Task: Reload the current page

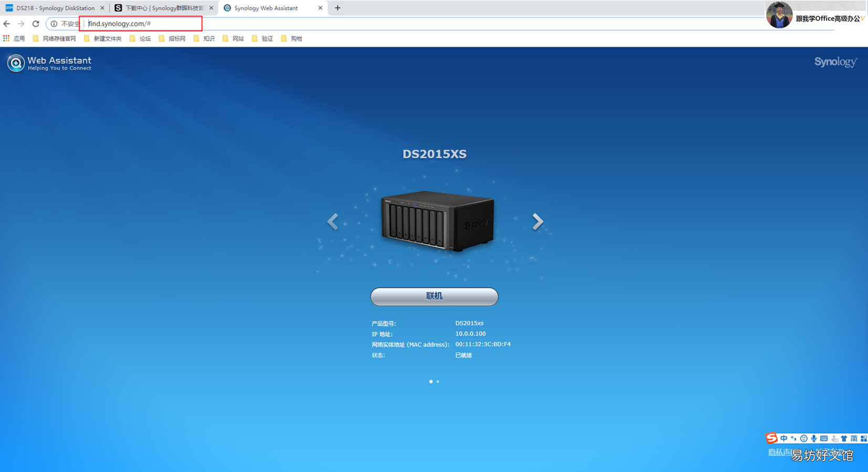Action: click(36, 24)
